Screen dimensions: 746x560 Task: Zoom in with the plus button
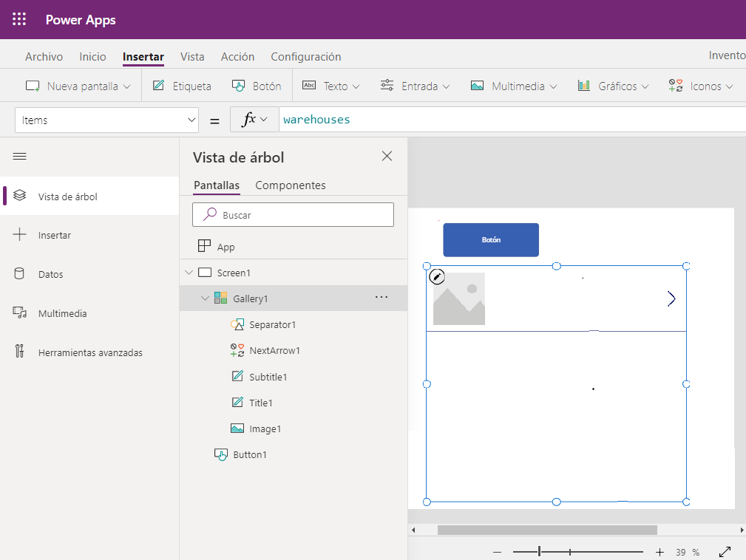[659, 552]
